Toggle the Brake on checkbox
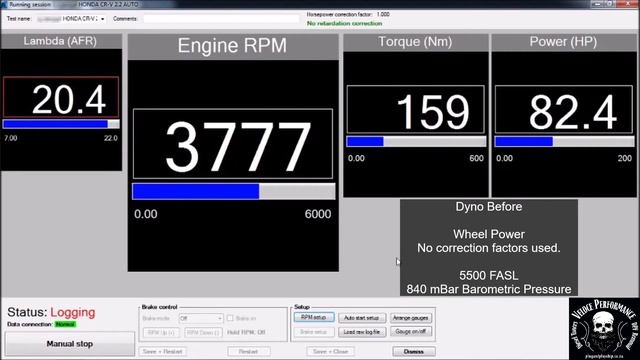The image size is (640, 360). (230, 318)
